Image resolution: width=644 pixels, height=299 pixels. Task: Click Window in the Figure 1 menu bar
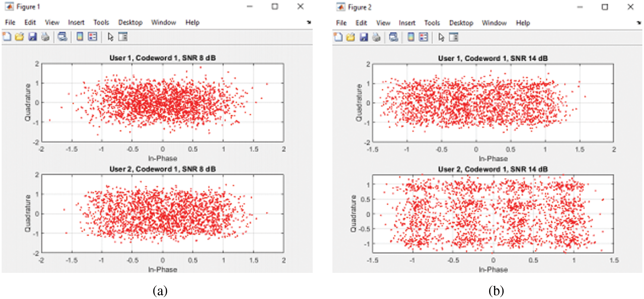(163, 22)
